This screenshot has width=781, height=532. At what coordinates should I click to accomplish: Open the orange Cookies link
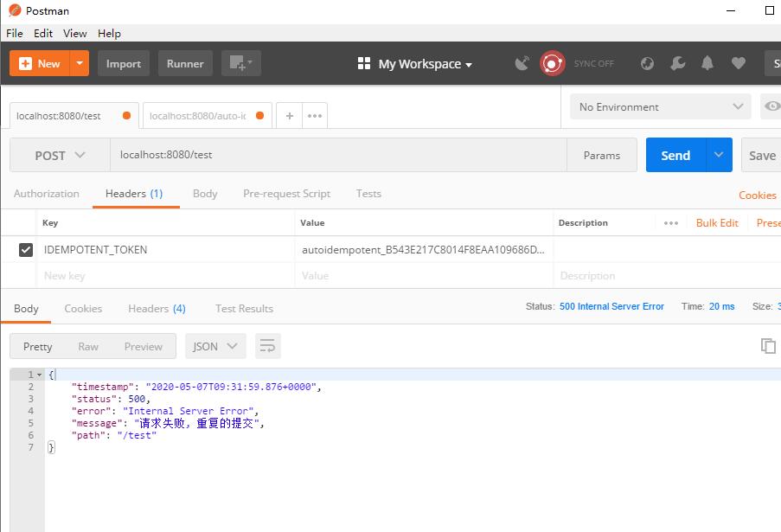click(x=757, y=195)
